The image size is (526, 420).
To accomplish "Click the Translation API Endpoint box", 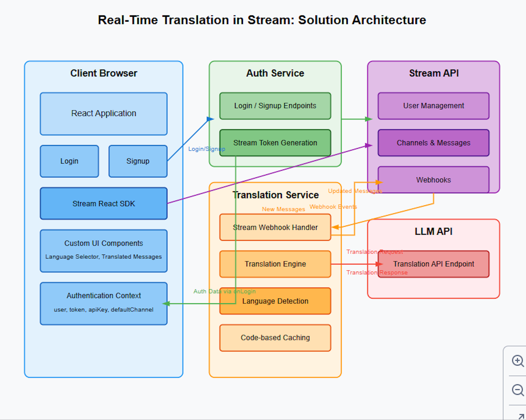I will pos(433,264).
